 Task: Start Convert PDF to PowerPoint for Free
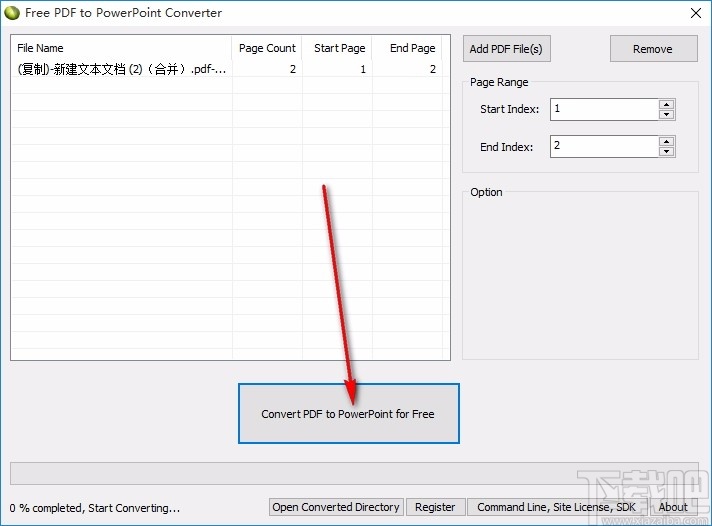(x=349, y=413)
